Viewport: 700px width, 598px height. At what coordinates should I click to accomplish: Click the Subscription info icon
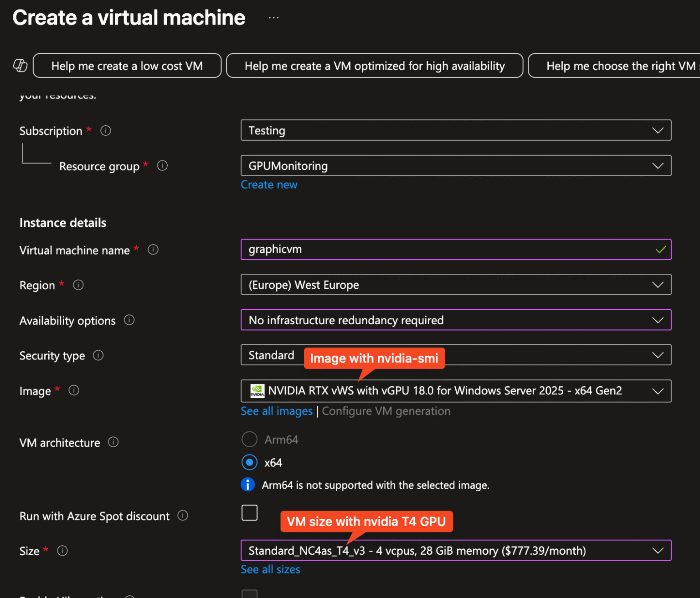click(x=105, y=130)
